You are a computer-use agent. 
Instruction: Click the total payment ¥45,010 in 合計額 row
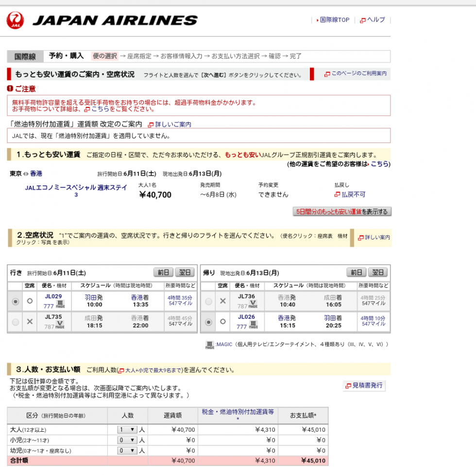coord(313,461)
